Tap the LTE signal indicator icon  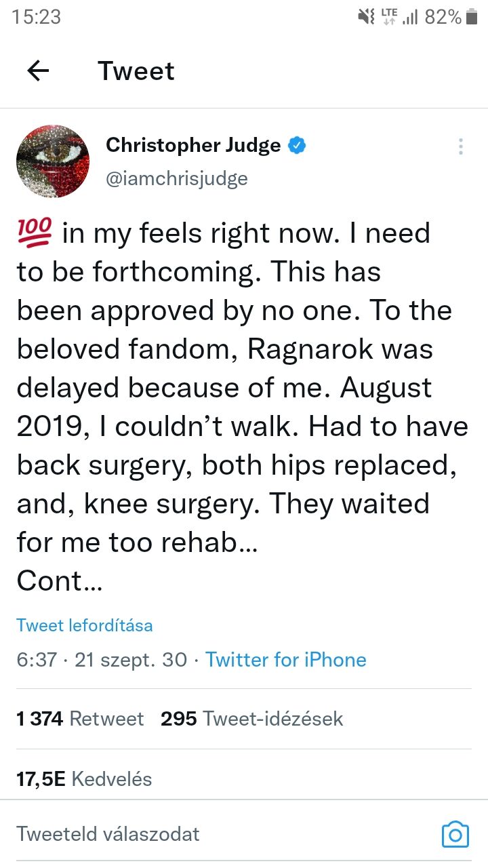click(390, 18)
